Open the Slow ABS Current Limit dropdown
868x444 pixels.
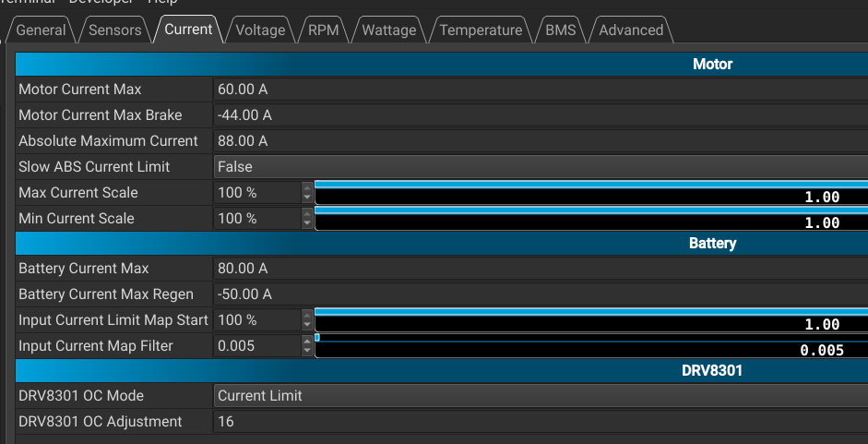pos(541,167)
